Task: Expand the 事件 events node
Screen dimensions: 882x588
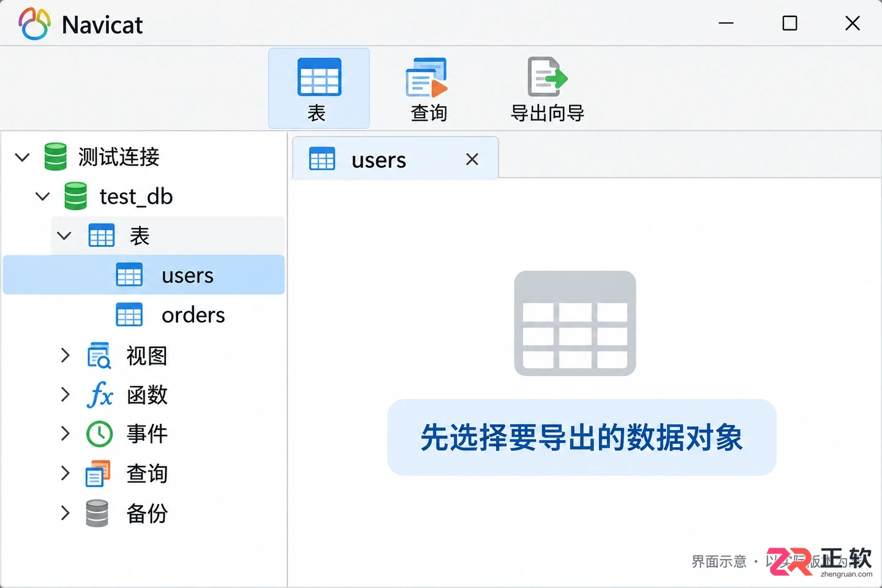Action: click(66, 434)
